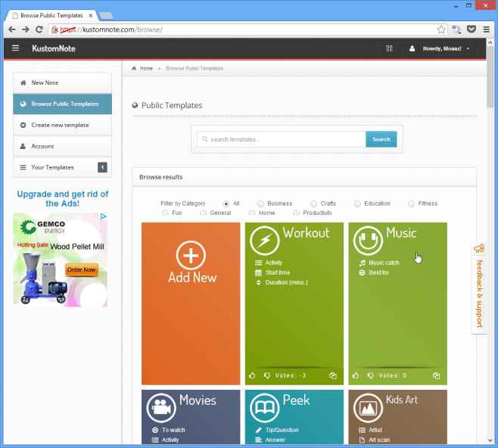Screen dimensions: 498x448
Task: Go back with browser back arrow
Action: point(12,30)
